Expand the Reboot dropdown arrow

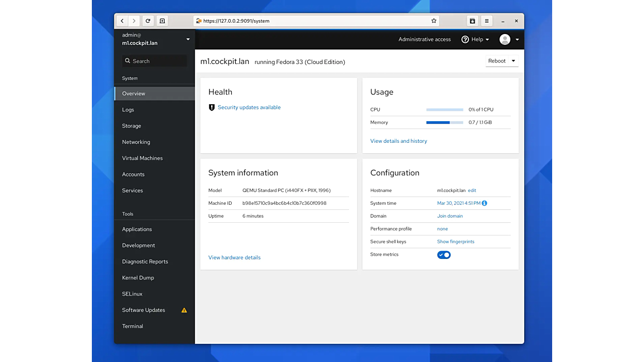click(513, 61)
